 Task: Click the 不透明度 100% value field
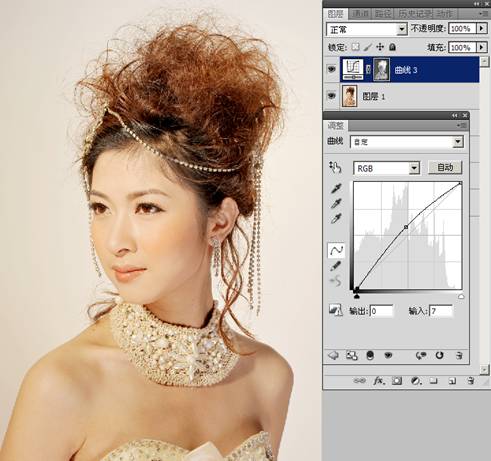click(x=462, y=28)
